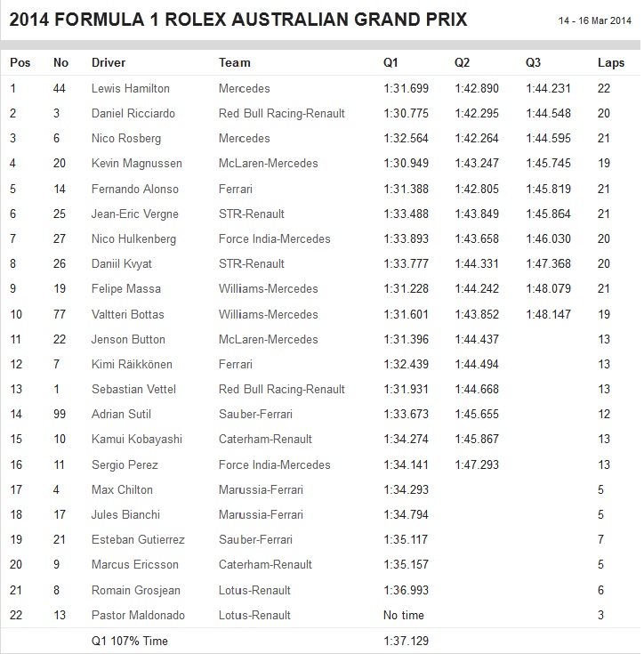Screen dimensions: 644x654
Task: Click the Laps column header
Action: [x=611, y=63]
